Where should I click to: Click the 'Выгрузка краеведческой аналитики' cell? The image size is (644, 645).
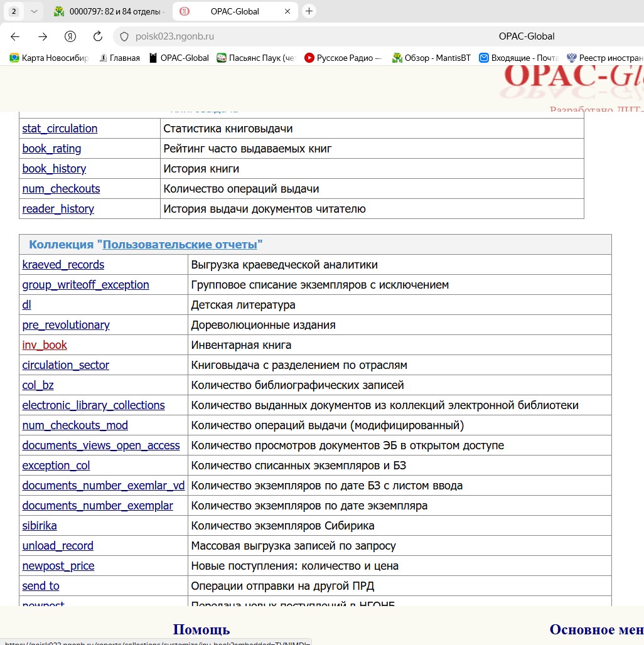[400, 265]
